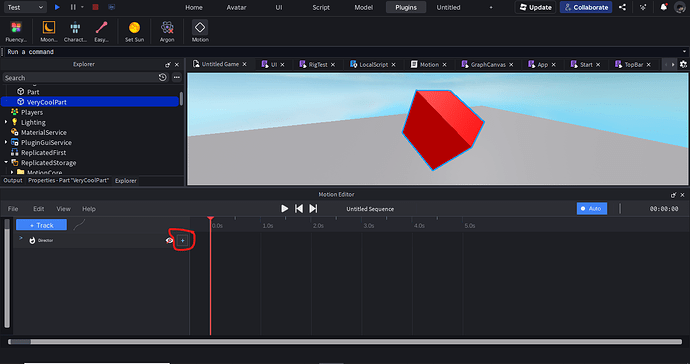Switch to the Home ribbon tab
This screenshot has height=364, width=690.
point(194,7)
